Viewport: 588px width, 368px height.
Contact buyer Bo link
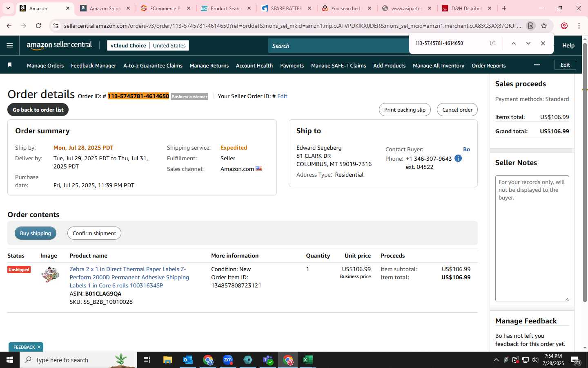coord(466,149)
